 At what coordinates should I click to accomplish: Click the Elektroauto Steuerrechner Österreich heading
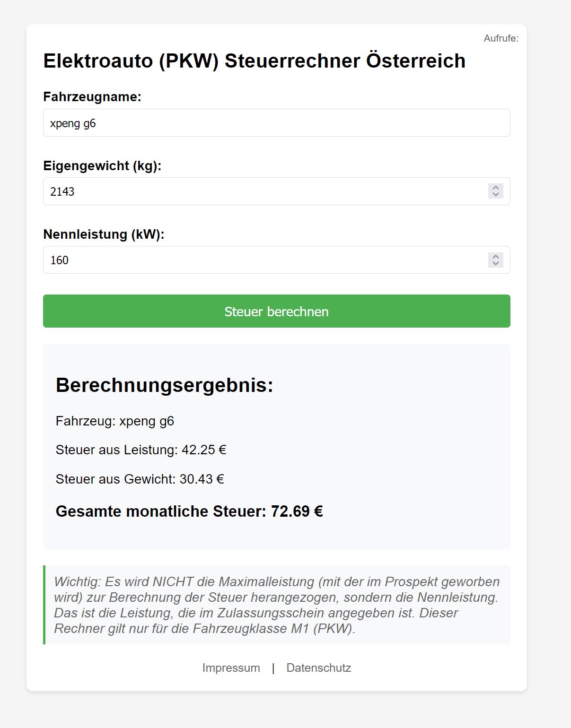254,61
